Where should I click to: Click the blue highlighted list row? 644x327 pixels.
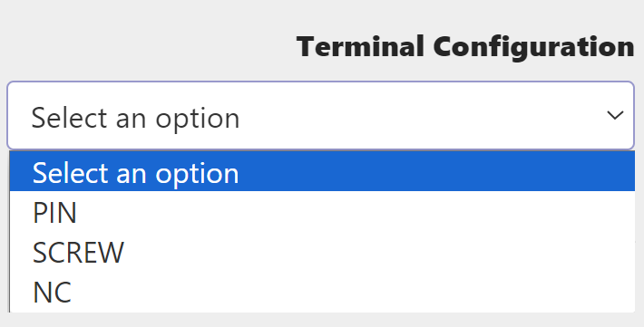322,171
